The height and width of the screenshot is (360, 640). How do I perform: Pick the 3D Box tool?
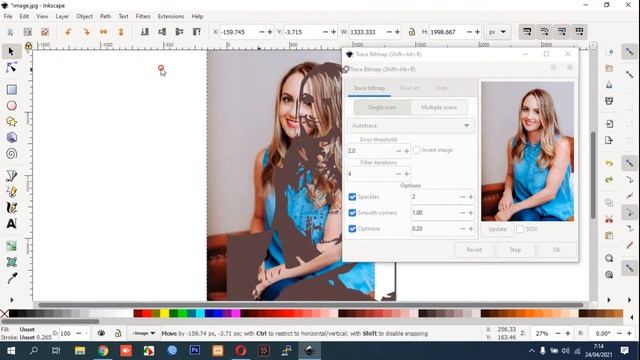[x=11, y=138]
